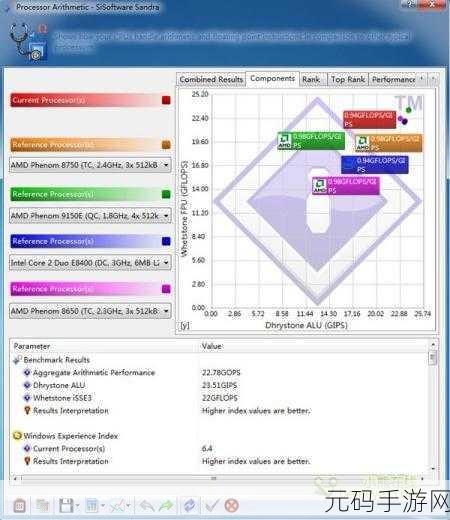The width and height of the screenshot is (450, 520).
Task: Click the checkmark OK toolbar icon
Action: click(x=212, y=506)
